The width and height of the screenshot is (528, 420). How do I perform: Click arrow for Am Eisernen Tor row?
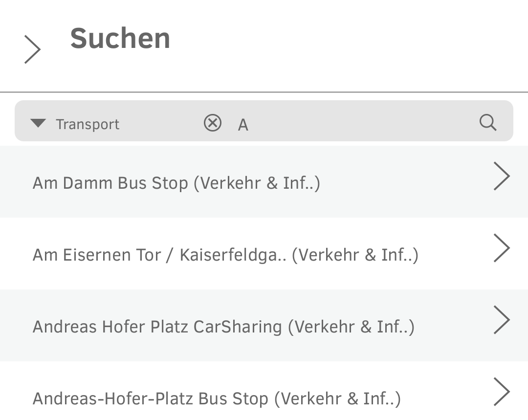pyautogui.click(x=502, y=248)
